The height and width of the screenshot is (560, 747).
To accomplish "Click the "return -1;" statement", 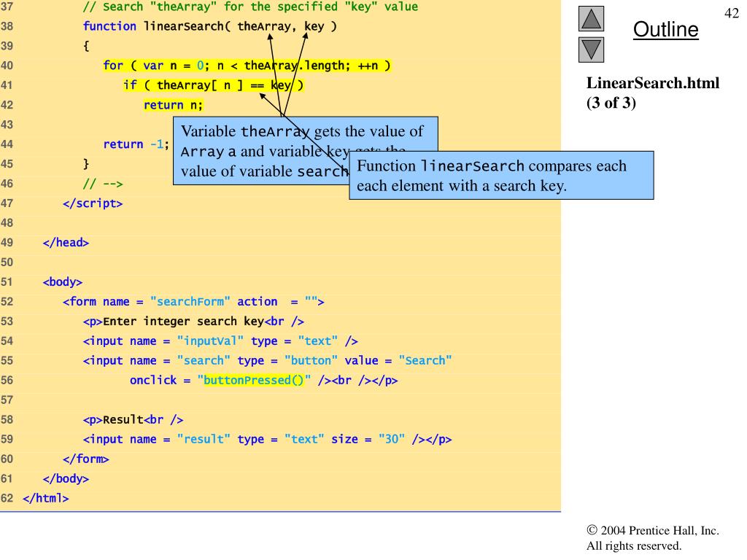I will 136,144.
